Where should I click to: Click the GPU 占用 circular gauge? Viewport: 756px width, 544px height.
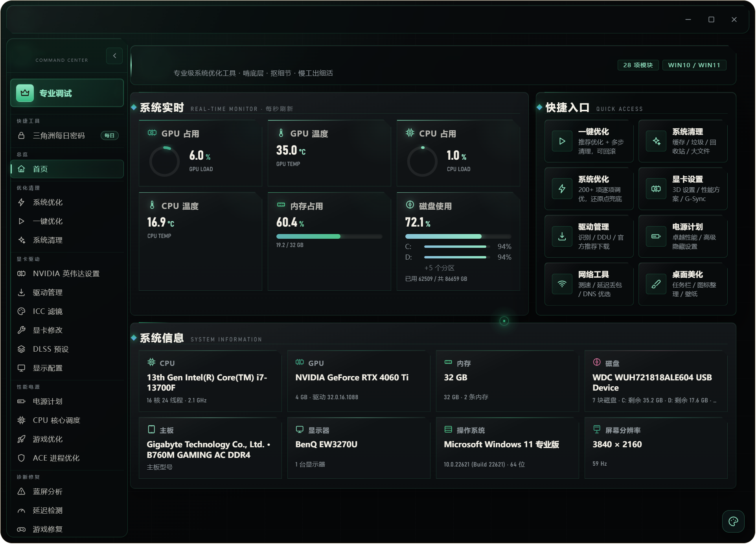tap(164, 161)
